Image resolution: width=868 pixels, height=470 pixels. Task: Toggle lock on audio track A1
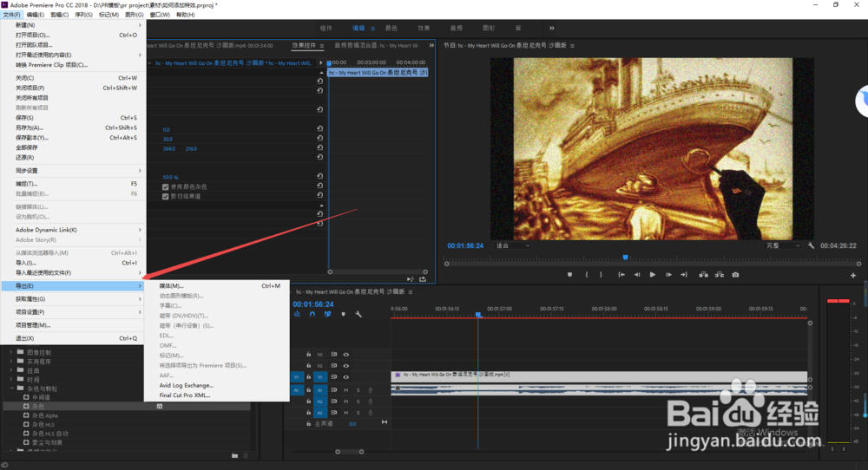[x=309, y=390]
